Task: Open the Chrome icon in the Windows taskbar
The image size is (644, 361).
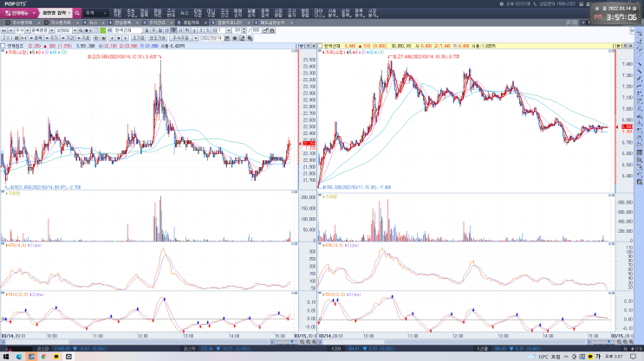Action: click(x=43, y=357)
